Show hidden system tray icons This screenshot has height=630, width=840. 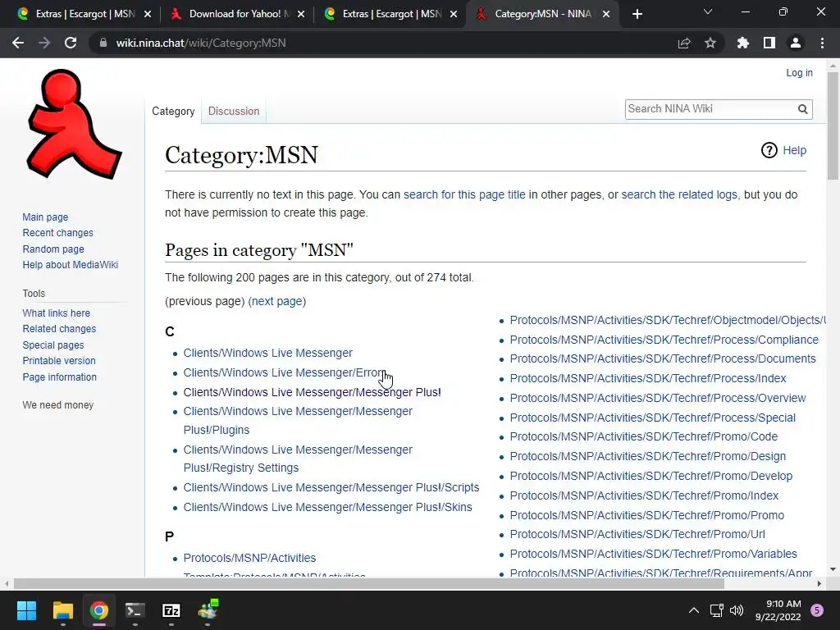pyautogui.click(x=694, y=610)
